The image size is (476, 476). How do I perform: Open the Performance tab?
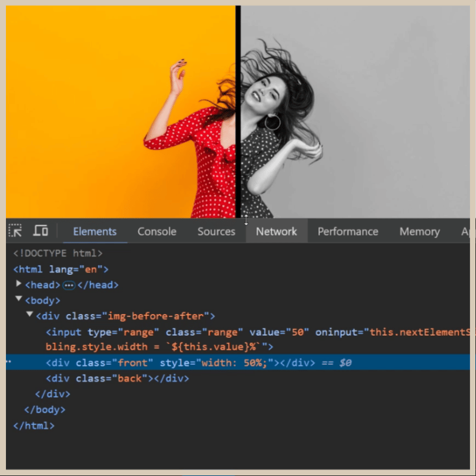pos(348,231)
